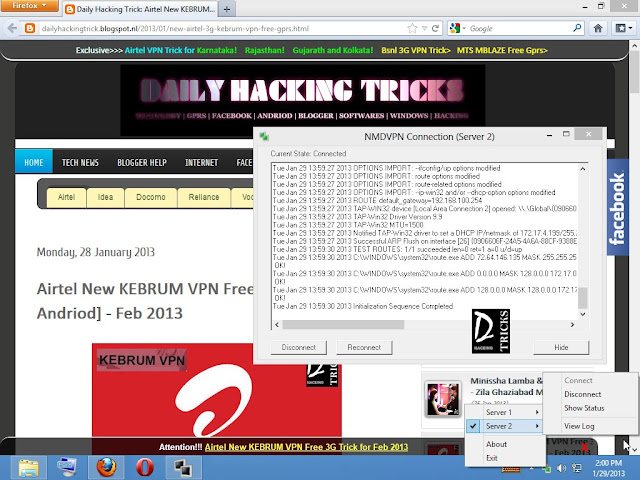Viewport: 640px width, 480px height.
Task: Select the Docomo category tab
Action: click(x=151, y=197)
